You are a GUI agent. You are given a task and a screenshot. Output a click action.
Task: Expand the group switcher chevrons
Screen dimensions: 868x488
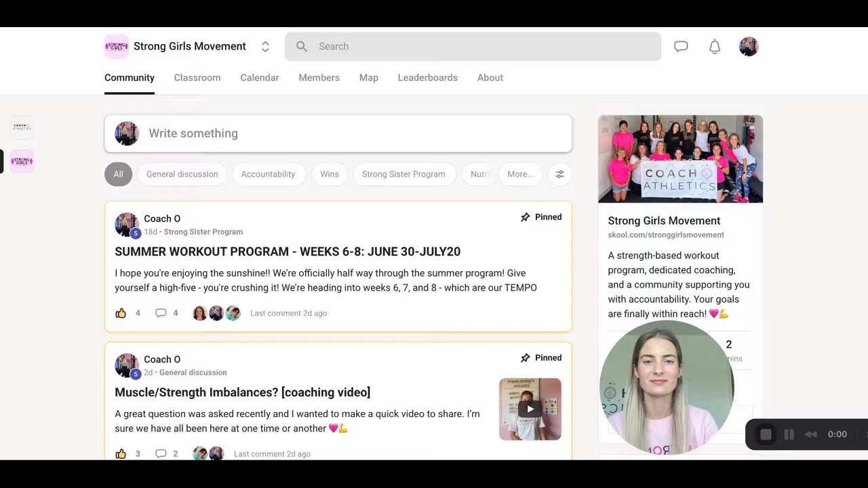click(x=265, y=47)
